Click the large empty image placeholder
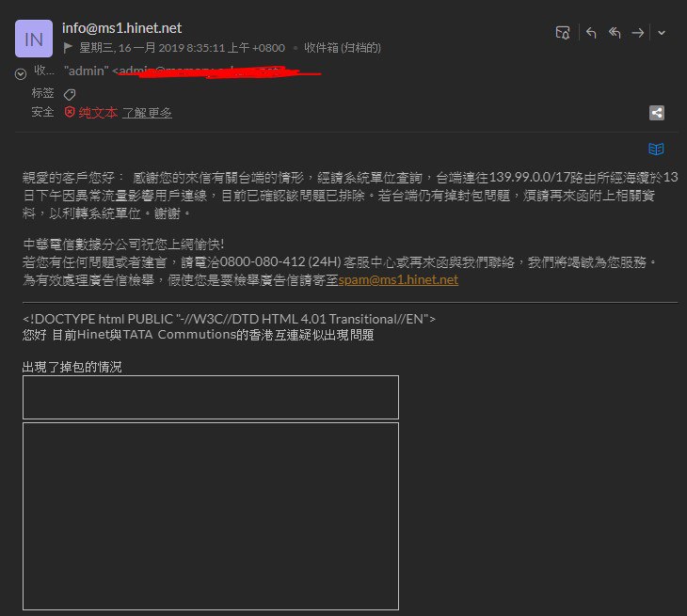Viewport: 687px width, 616px height. 211,516
